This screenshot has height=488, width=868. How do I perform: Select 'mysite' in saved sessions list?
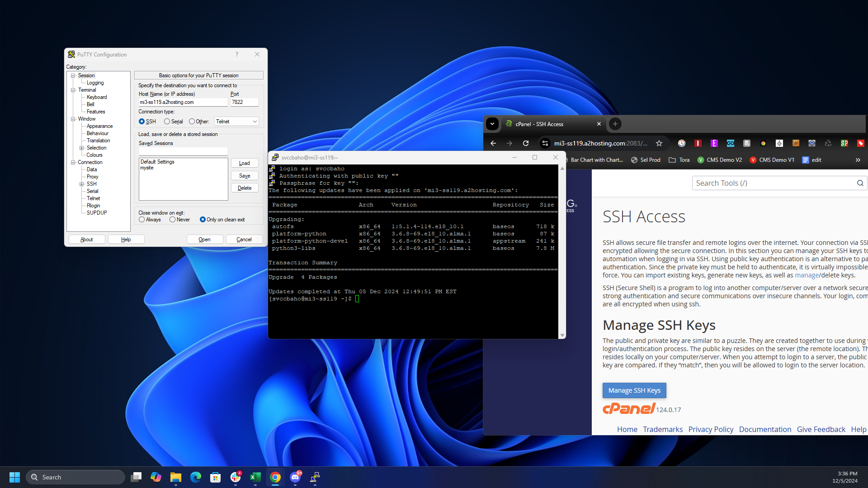click(147, 168)
